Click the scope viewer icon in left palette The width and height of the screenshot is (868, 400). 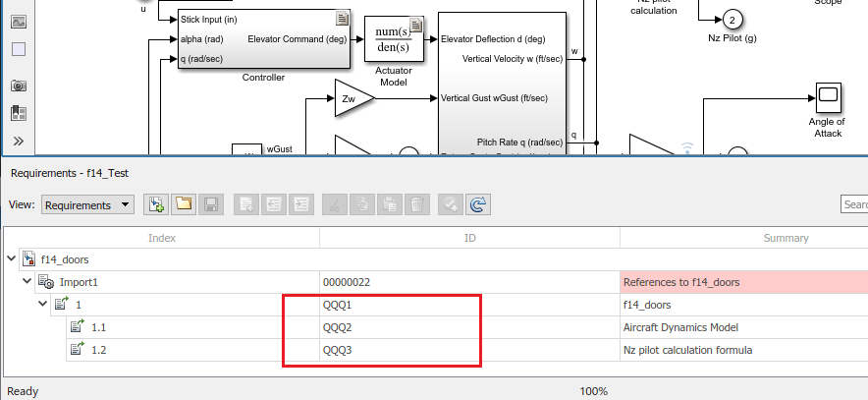coord(19,23)
